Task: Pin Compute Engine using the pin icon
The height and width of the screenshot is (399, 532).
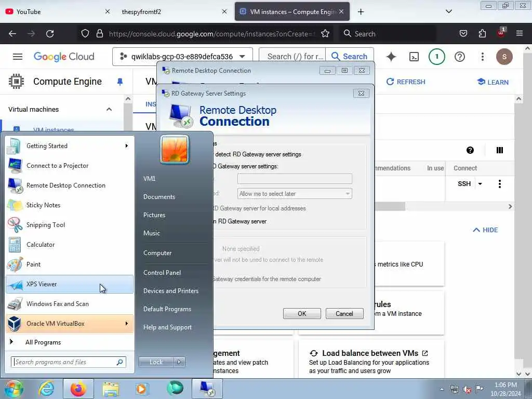Action: pos(120,82)
